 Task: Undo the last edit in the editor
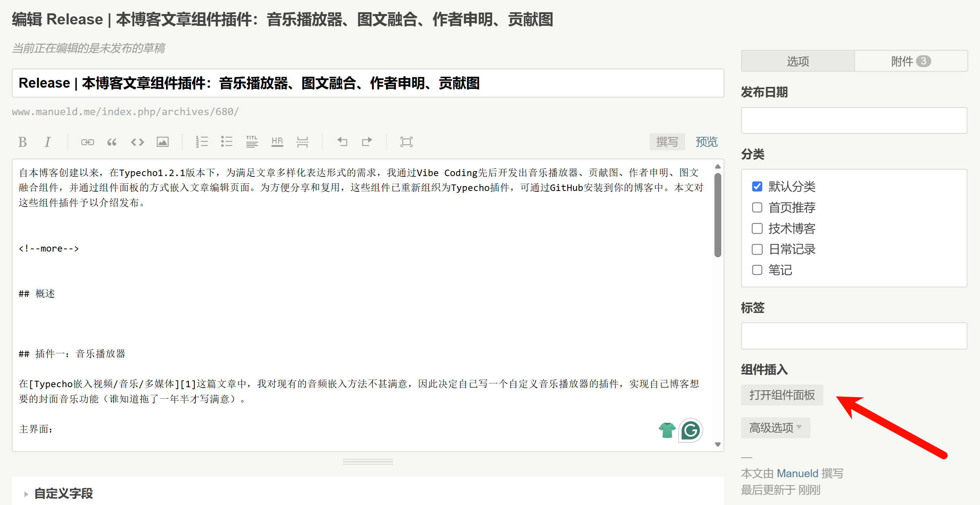(342, 142)
